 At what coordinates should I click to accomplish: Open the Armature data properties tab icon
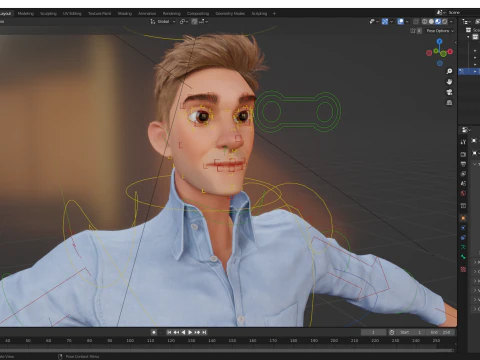(463, 247)
